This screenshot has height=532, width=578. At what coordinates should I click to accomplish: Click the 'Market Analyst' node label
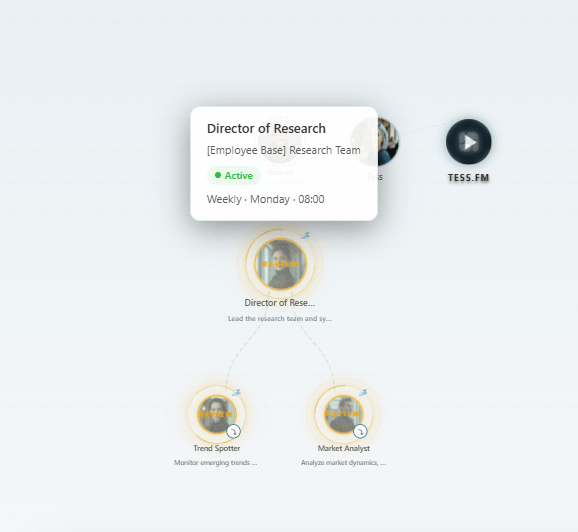[x=344, y=448]
